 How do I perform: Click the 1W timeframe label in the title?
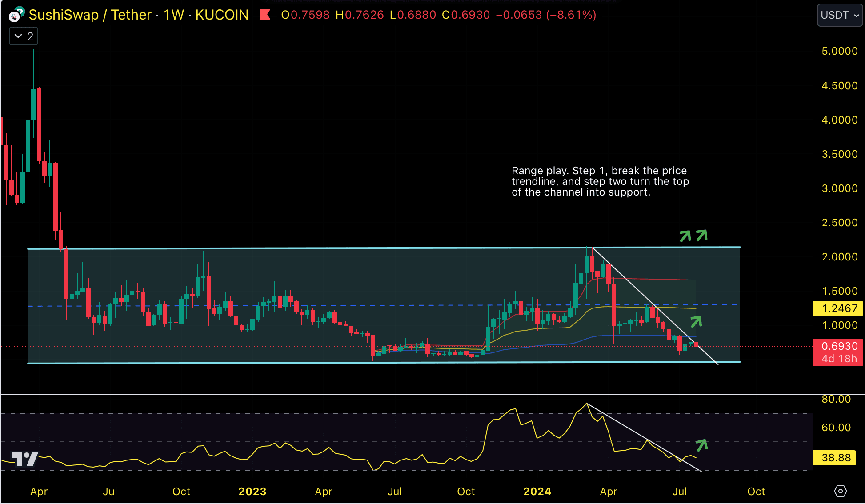(x=174, y=15)
